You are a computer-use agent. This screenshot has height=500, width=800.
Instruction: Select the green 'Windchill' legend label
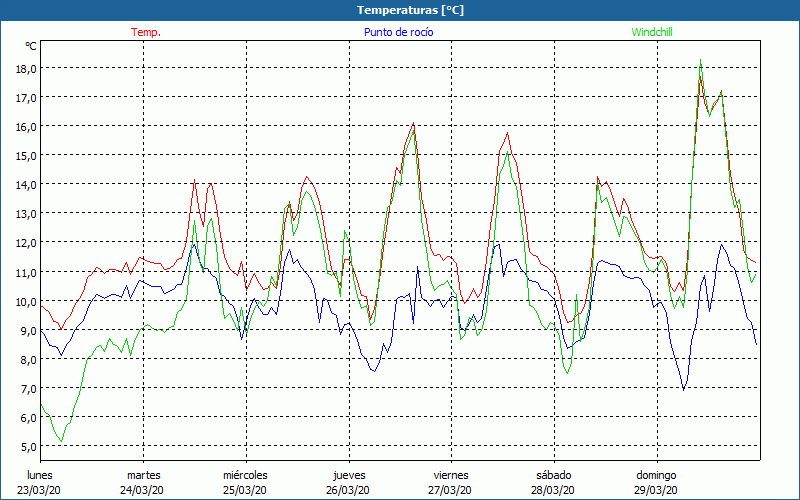652,32
